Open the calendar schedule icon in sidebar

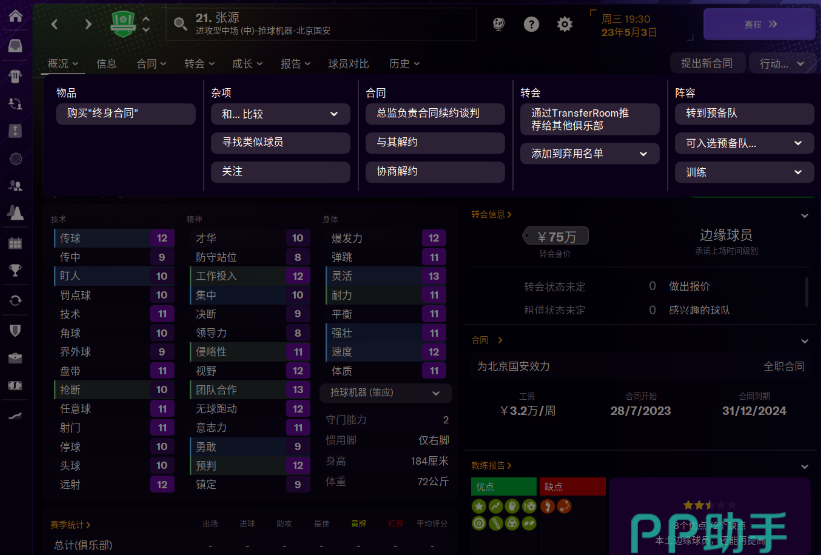(15, 242)
